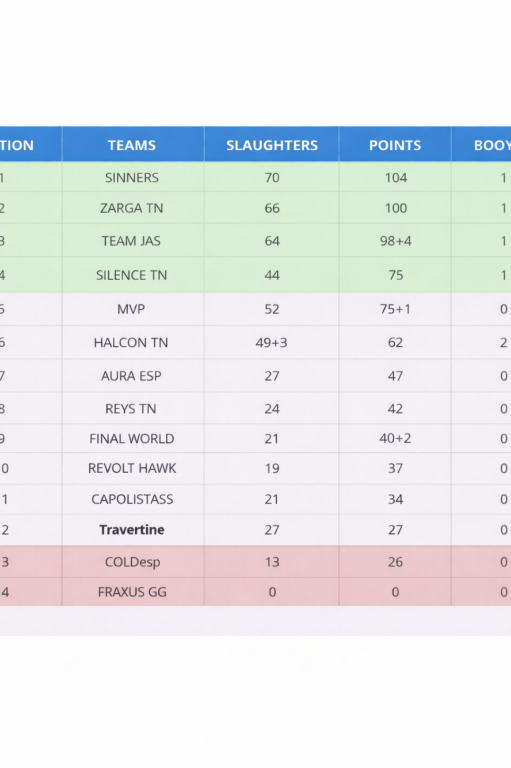
Task: Click the FRAXUS GG team name
Action: 132,592
